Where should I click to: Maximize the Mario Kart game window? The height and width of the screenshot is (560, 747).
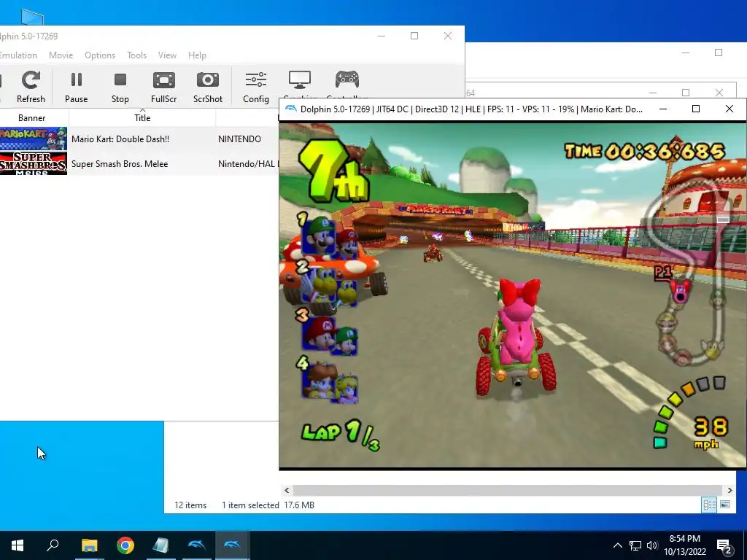click(696, 109)
